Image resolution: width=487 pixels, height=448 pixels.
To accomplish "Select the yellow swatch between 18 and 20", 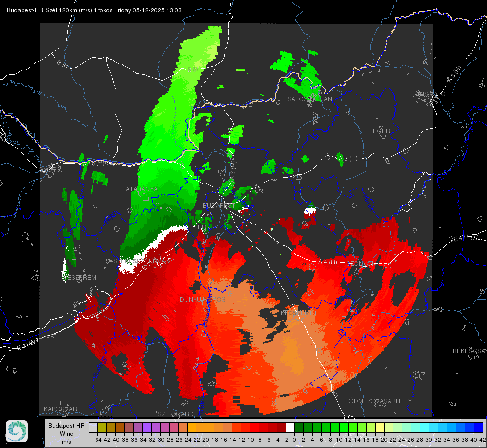I will point(380,427).
